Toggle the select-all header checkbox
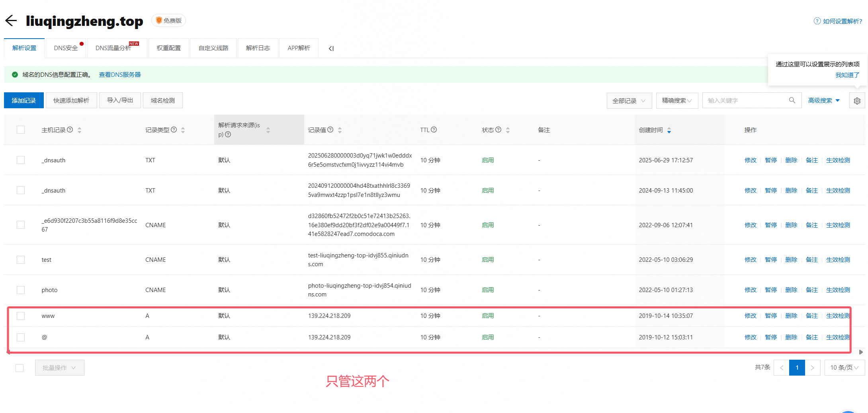The image size is (868, 413). click(x=21, y=130)
